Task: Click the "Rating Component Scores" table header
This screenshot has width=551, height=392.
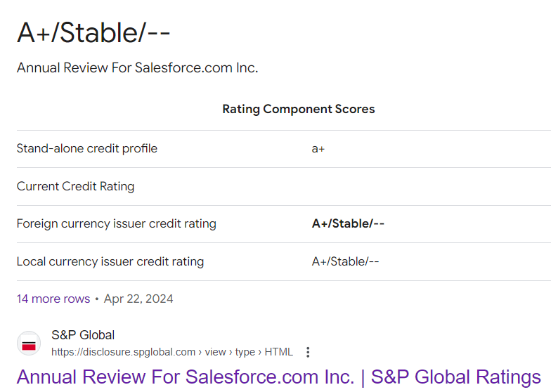Action: tap(298, 109)
